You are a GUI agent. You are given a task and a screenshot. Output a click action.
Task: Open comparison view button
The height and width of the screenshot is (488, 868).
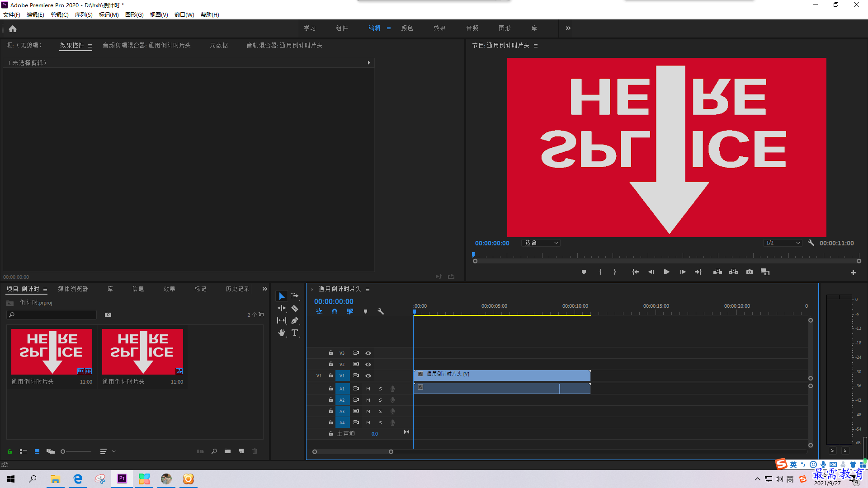(765, 272)
